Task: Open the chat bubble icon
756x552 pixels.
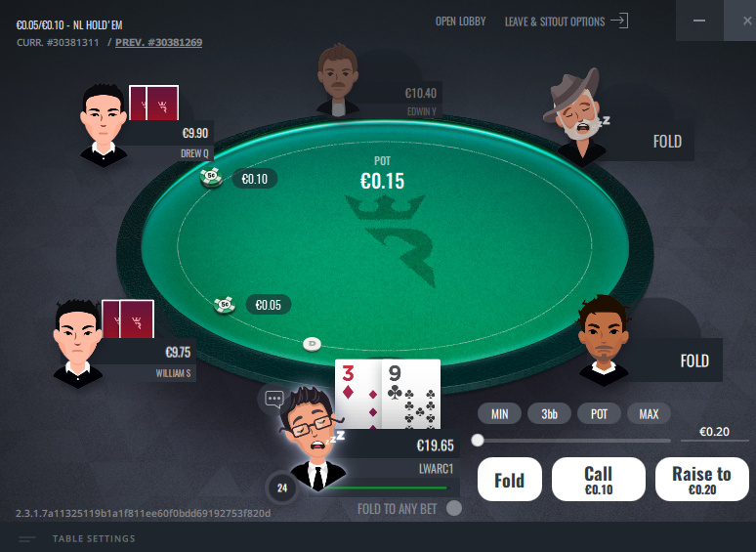Action: click(x=274, y=399)
